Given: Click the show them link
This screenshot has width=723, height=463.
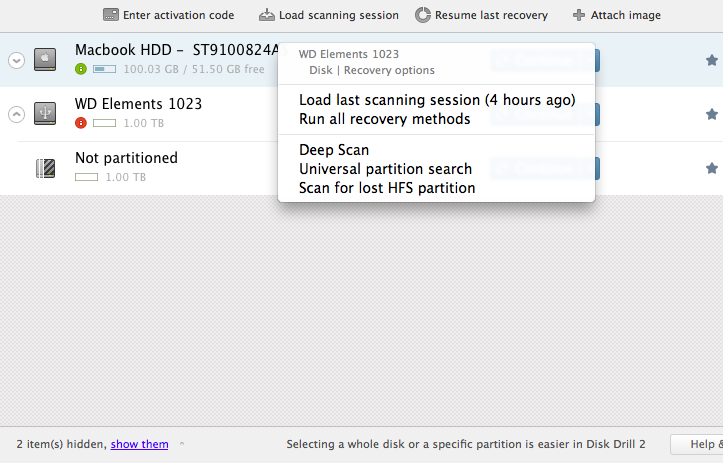Looking at the screenshot, I should click(139, 444).
